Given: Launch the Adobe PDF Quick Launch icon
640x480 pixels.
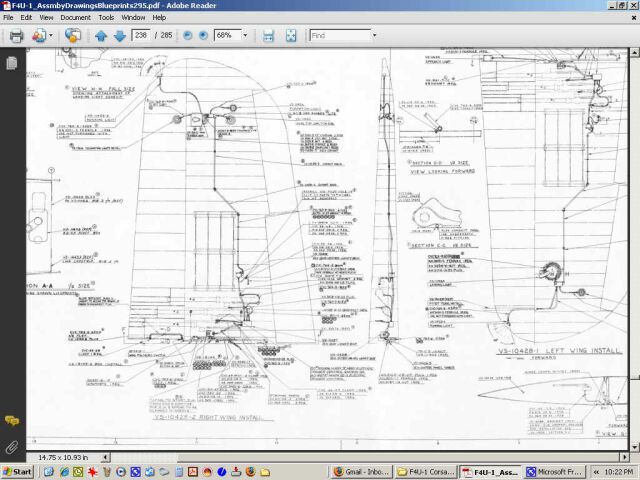Looking at the screenshot, I should (x=193, y=472).
